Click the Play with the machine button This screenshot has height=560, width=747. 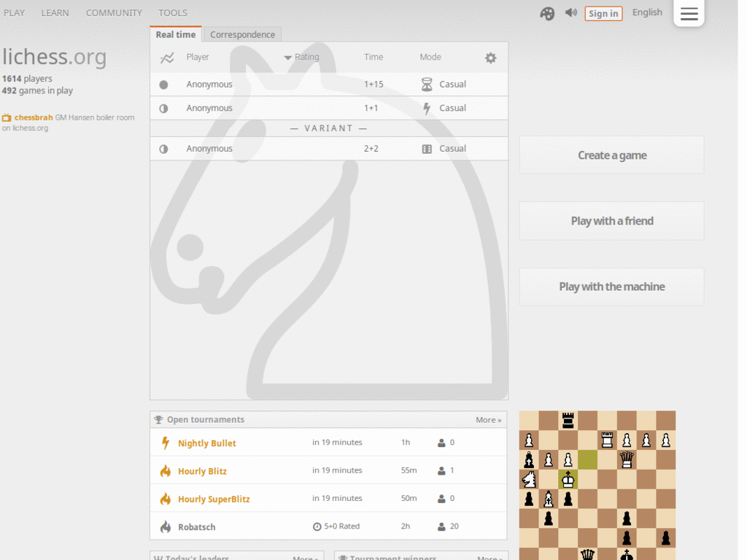click(x=612, y=287)
